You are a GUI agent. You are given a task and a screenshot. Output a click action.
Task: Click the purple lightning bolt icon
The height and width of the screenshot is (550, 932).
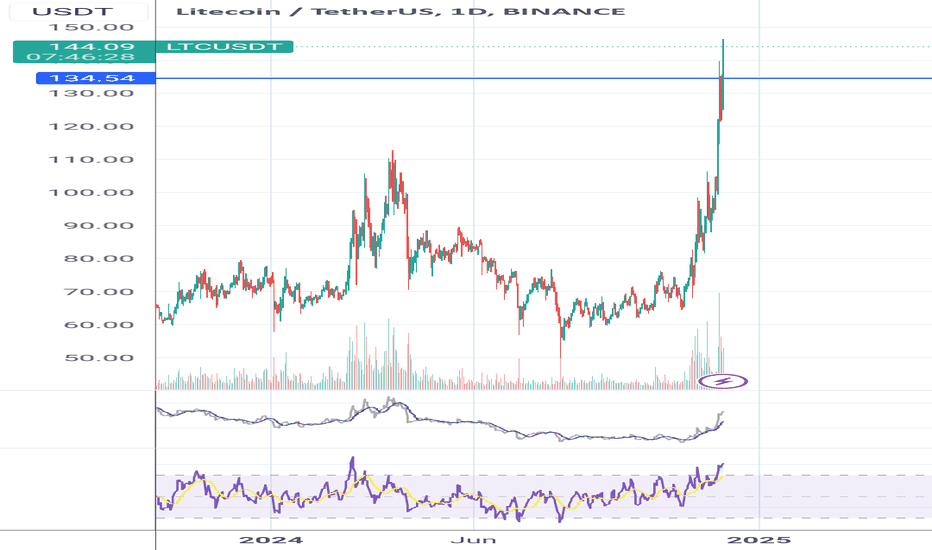point(723,381)
